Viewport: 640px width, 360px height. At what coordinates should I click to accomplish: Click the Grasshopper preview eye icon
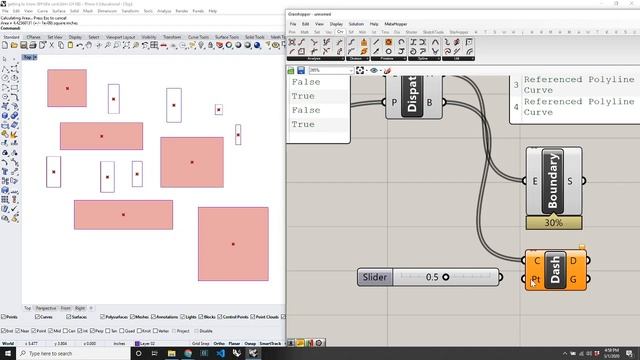(x=373, y=71)
